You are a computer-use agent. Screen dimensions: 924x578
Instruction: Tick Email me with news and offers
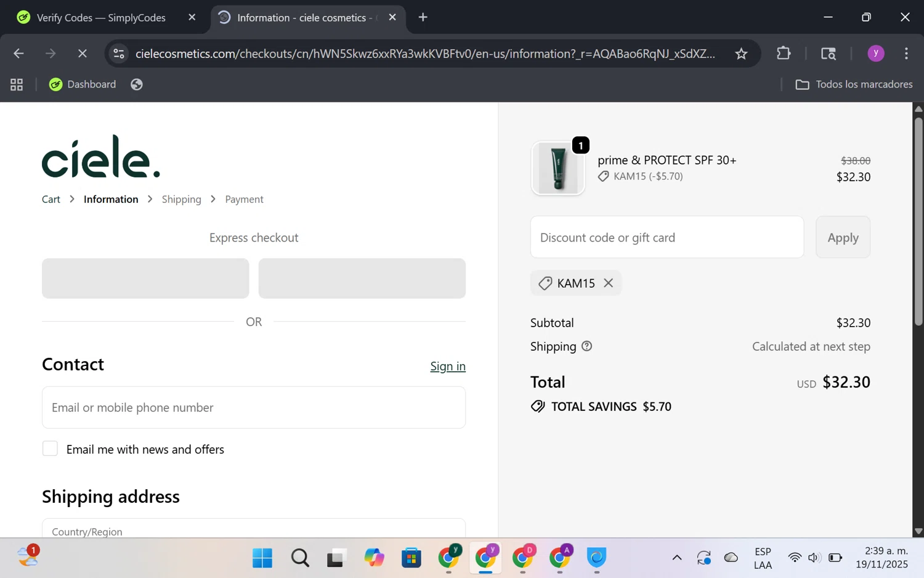[50, 449]
